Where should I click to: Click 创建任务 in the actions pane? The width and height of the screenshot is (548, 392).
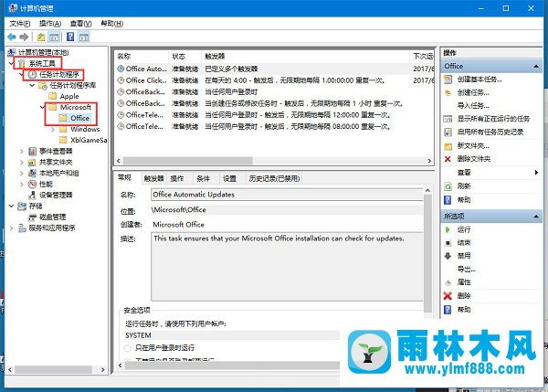pyautogui.click(x=473, y=92)
